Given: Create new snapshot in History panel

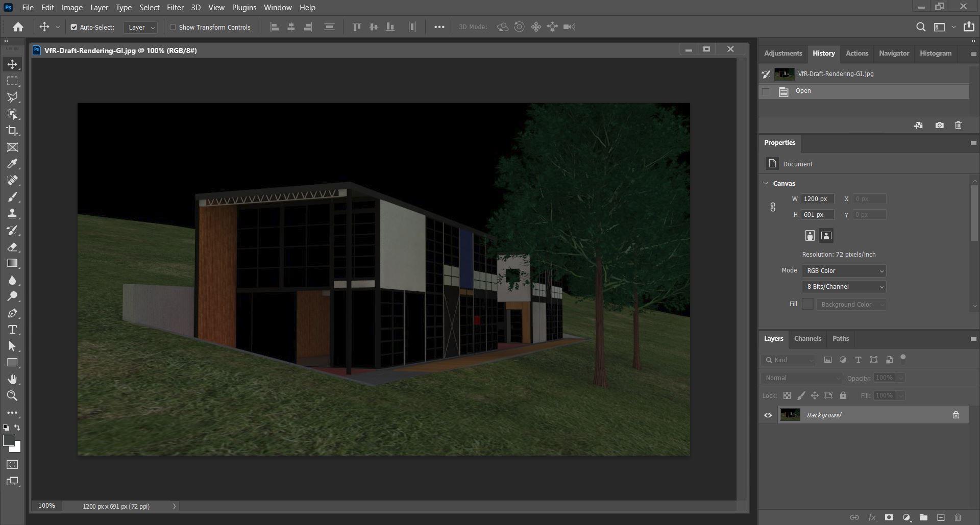Looking at the screenshot, I should click(x=939, y=126).
